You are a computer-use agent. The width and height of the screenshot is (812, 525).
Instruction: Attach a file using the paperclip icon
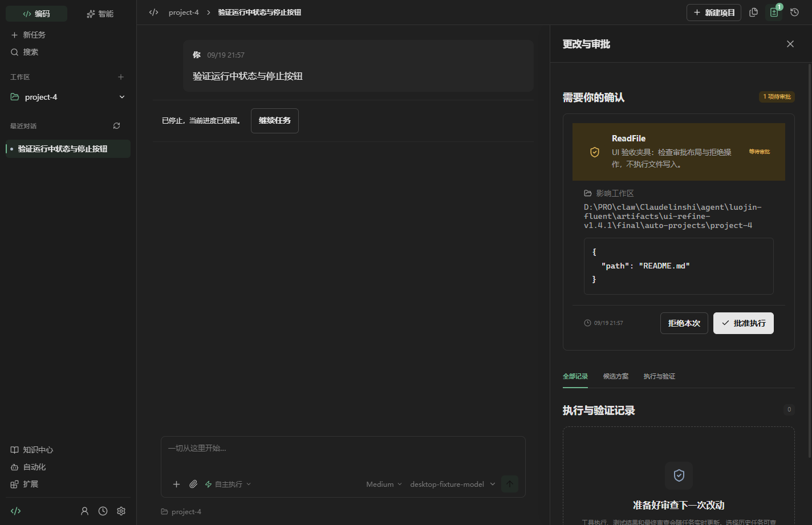pyautogui.click(x=193, y=484)
